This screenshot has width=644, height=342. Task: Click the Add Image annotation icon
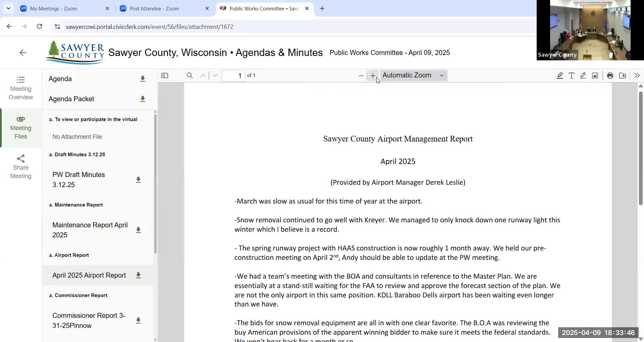[595, 75]
